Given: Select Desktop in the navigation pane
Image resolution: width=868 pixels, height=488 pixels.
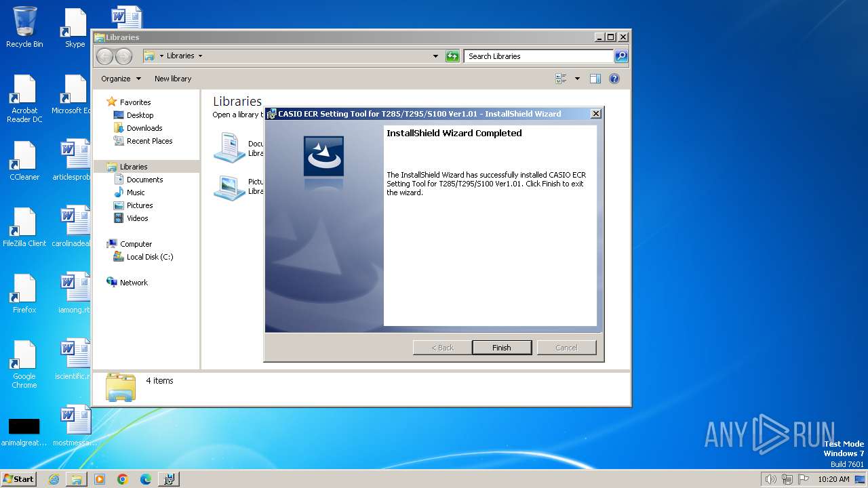Looking at the screenshot, I should (140, 115).
